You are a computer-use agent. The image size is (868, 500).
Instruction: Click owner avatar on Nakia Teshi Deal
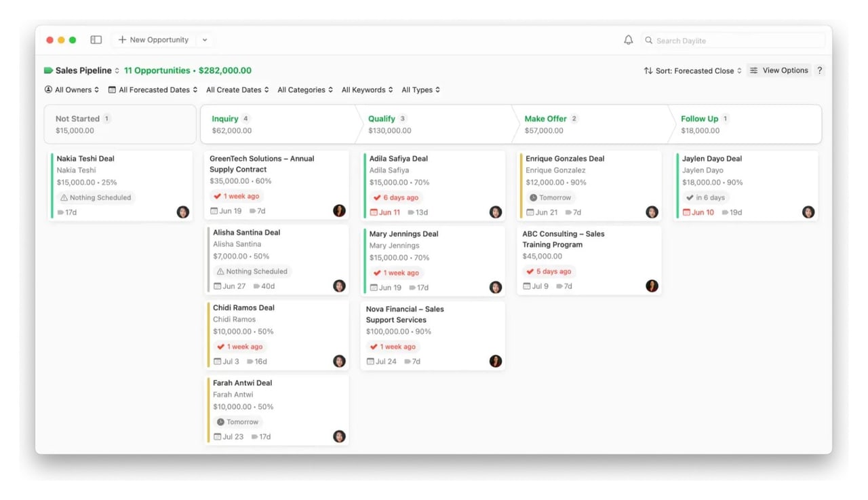[183, 212]
